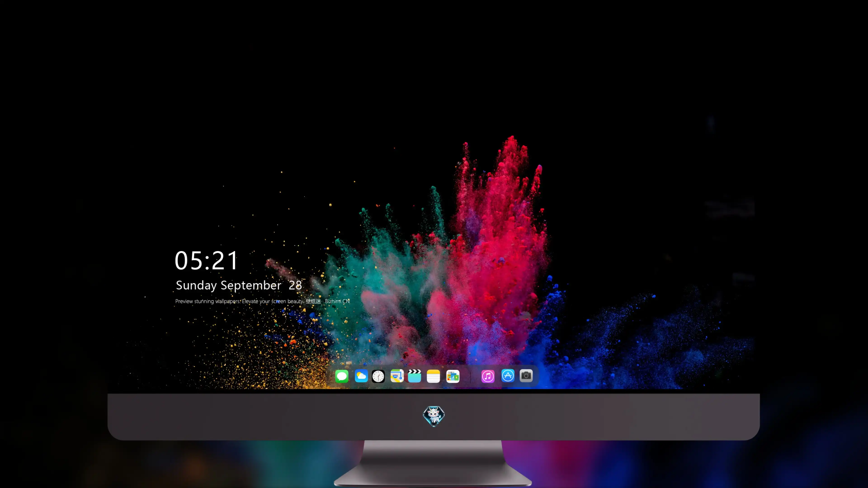Viewport: 868px width, 488px height.
Task: Open the blue App Store icon
Action: point(508,375)
